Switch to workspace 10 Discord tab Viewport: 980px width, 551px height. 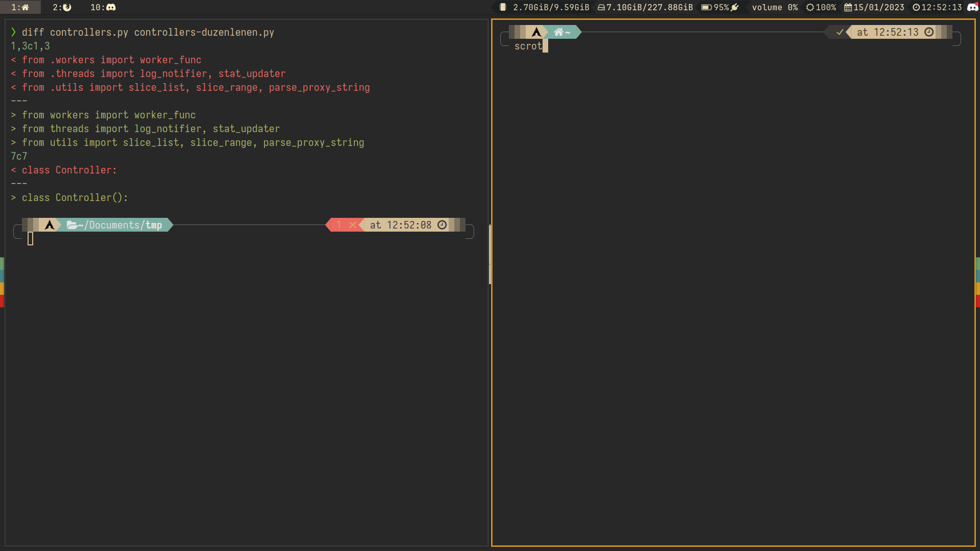pos(103,7)
